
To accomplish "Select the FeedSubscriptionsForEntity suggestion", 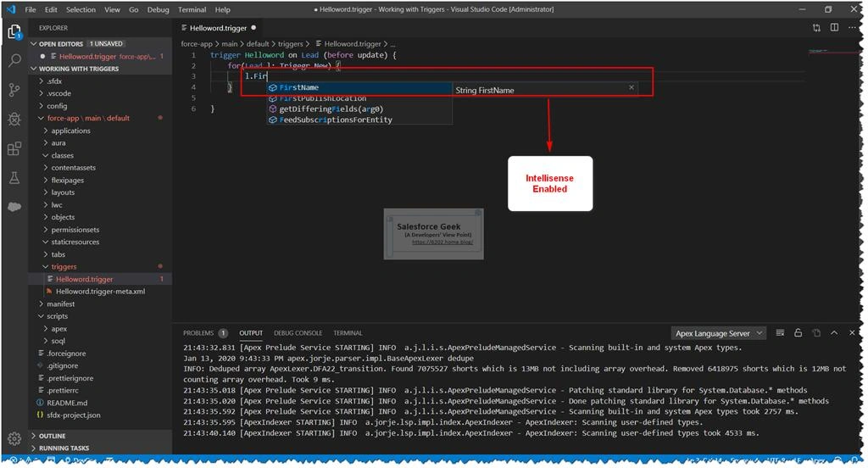I will [359, 120].
